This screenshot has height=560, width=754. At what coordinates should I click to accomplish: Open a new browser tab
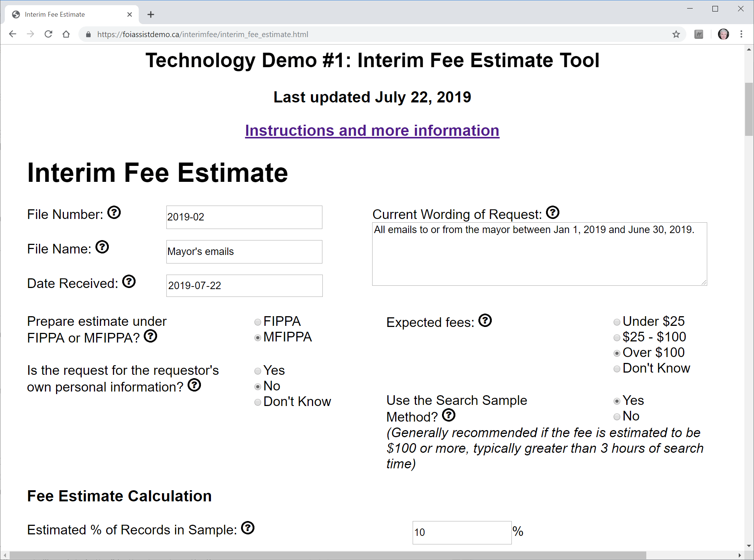(151, 14)
